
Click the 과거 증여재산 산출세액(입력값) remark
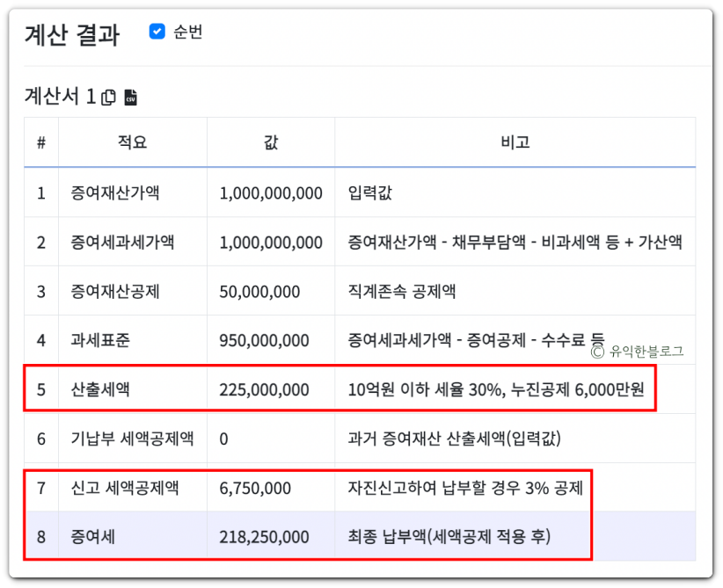pyautogui.click(x=454, y=439)
